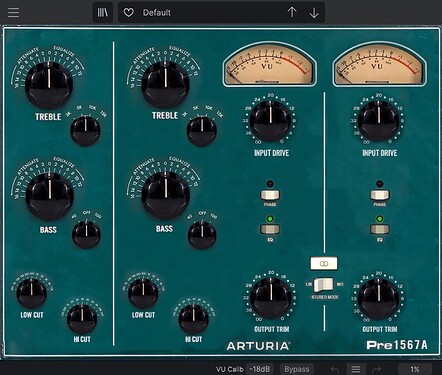Toggle the right channel EQ switch
Image resolution: width=442 pixels, height=375 pixels.
click(380, 229)
